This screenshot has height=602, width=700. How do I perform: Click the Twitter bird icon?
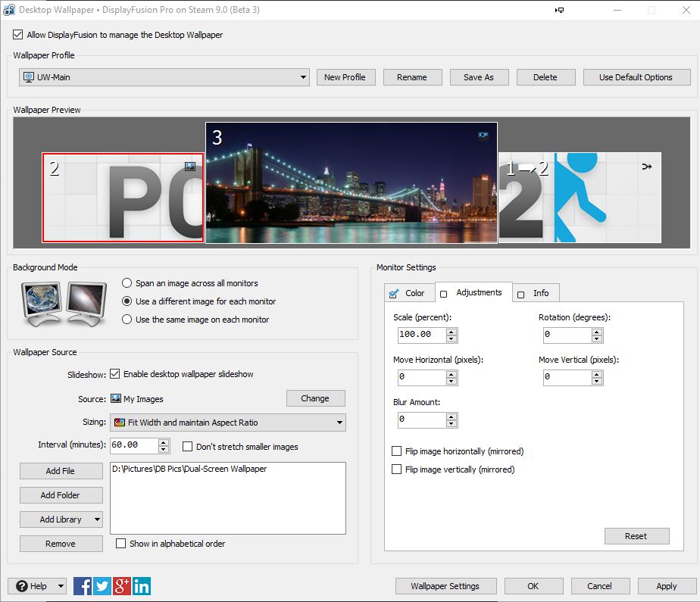102,585
